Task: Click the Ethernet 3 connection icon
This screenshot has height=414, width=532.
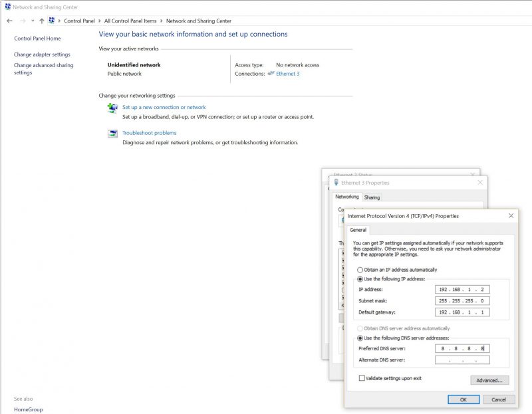Action: click(271, 74)
